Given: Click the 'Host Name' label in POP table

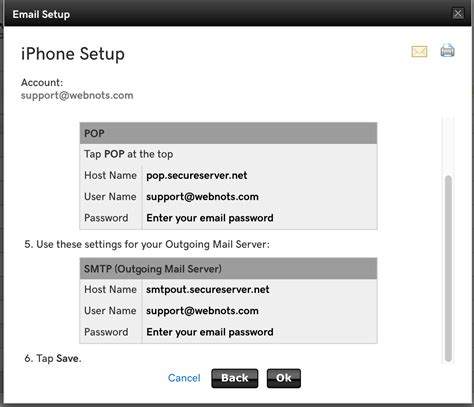Looking at the screenshot, I should point(110,175).
